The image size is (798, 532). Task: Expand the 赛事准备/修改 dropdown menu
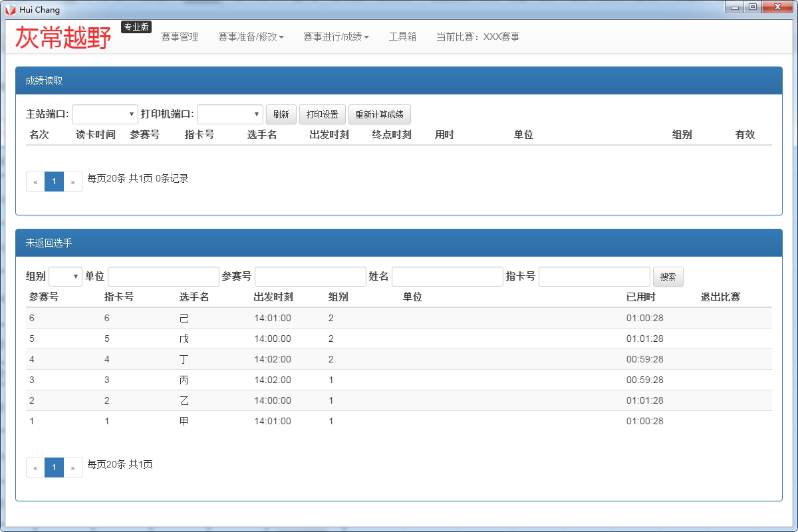251,37
